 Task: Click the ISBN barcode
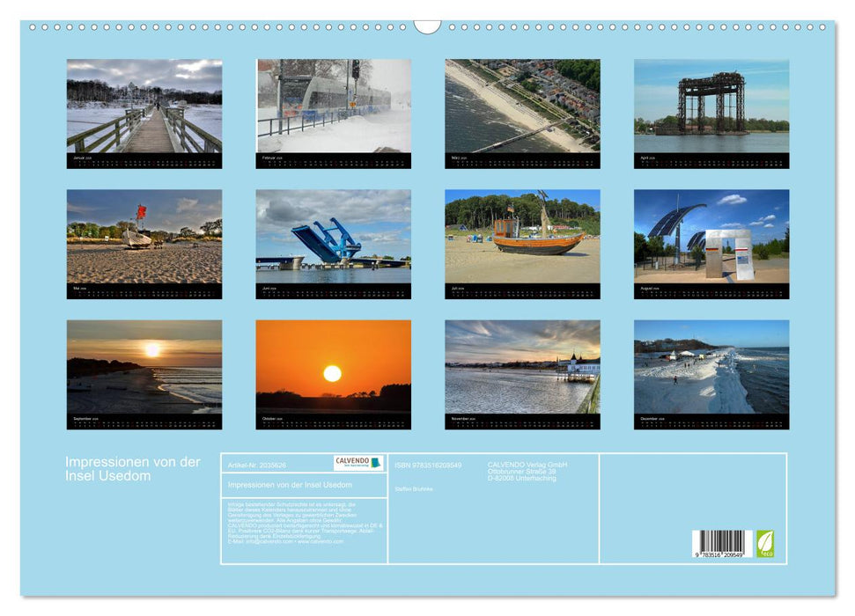pyautogui.click(x=722, y=544)
